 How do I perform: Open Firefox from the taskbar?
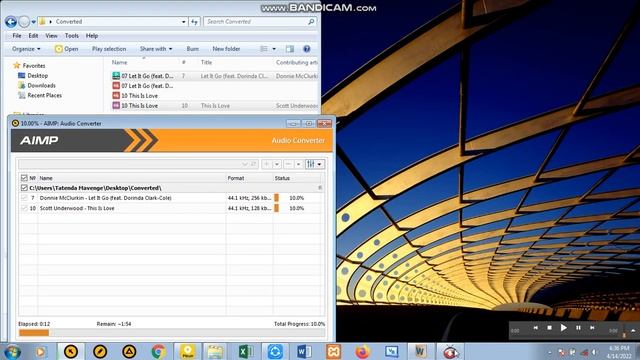click(x=362, y=351)
